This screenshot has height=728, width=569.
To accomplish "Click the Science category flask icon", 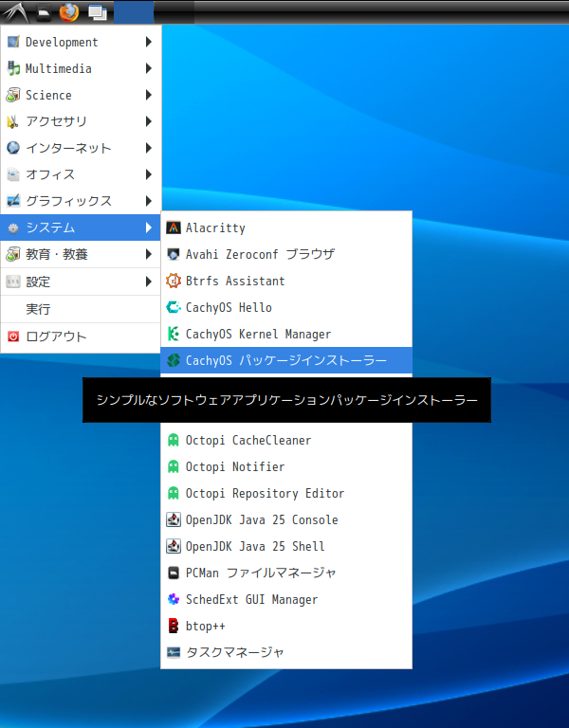I will coord(13,95).
